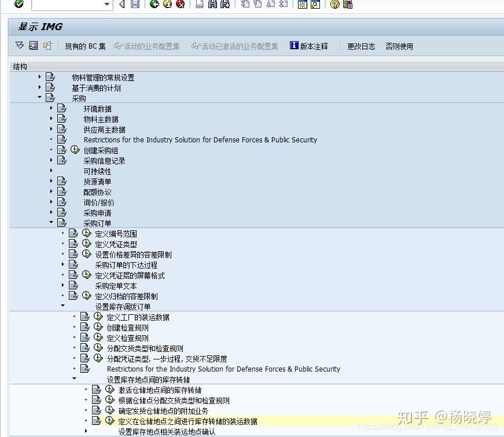Click the 否则使用 button
This screenshot has width=504, height=437.
click(399, 46)
